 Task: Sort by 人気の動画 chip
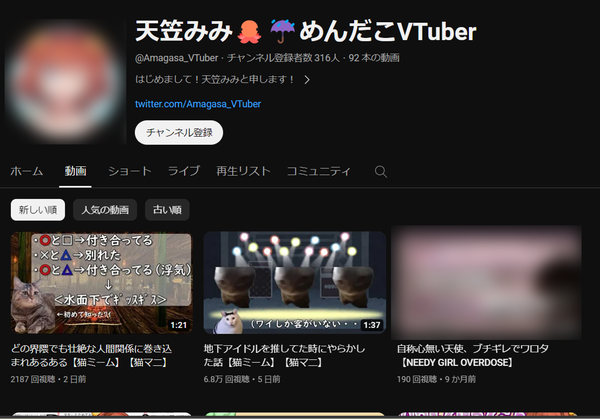point(105,210)
